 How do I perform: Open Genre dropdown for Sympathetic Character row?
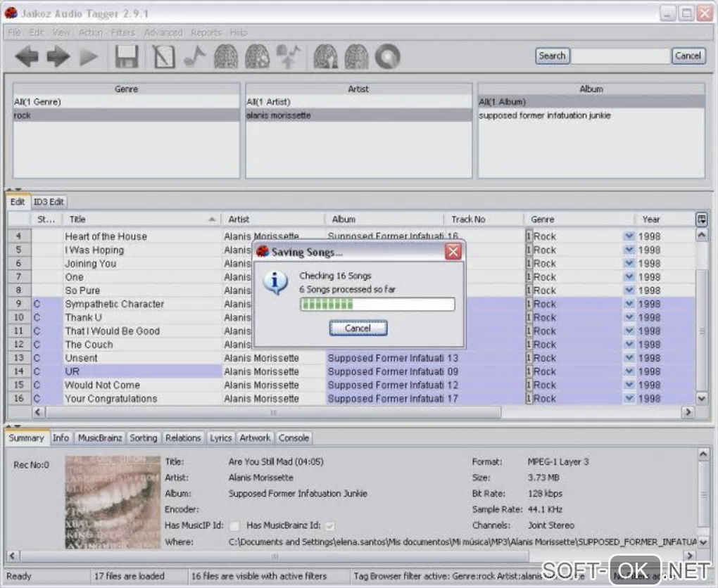(x=629, y=304)
